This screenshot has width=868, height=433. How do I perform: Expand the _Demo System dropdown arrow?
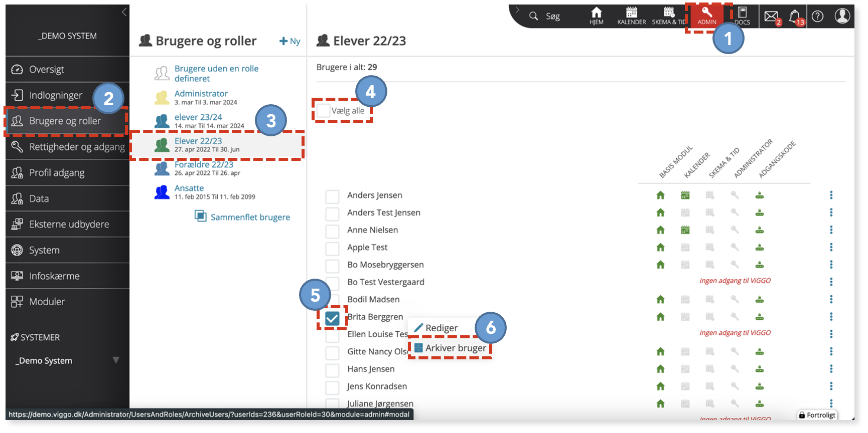click(116, 360)
